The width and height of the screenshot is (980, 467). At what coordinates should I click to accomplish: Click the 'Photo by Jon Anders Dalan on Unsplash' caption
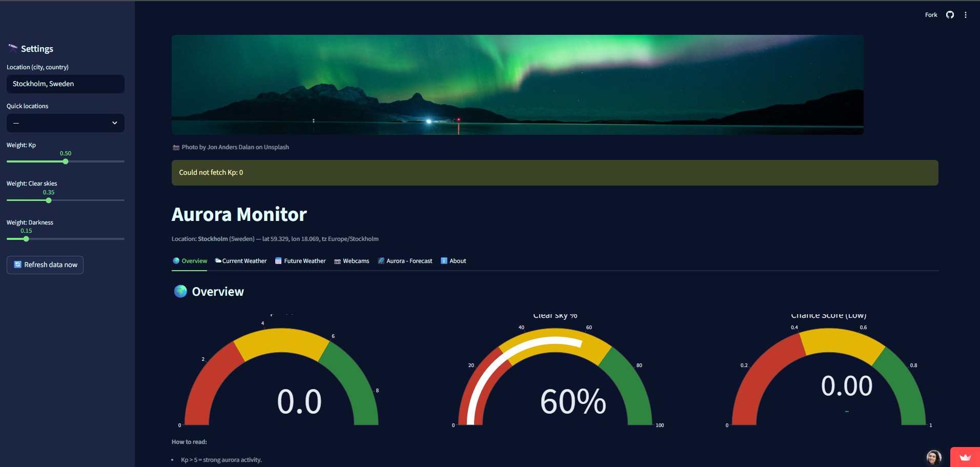tap(235, 147)
